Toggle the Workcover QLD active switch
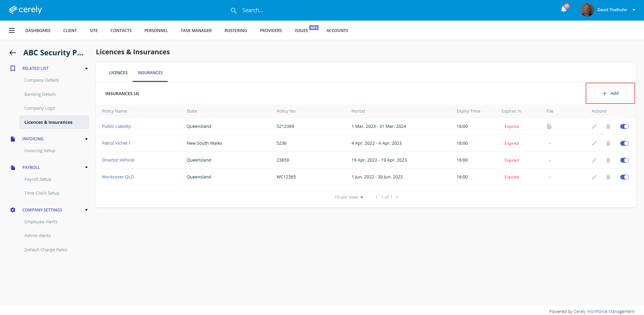Viewport: 644px width, 315px height. (624, 177)
